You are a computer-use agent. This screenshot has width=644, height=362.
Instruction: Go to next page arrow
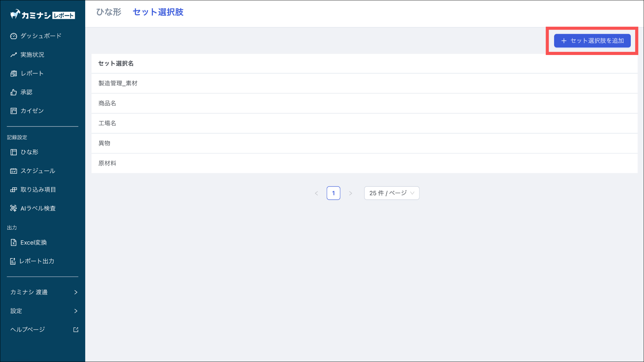350,193
